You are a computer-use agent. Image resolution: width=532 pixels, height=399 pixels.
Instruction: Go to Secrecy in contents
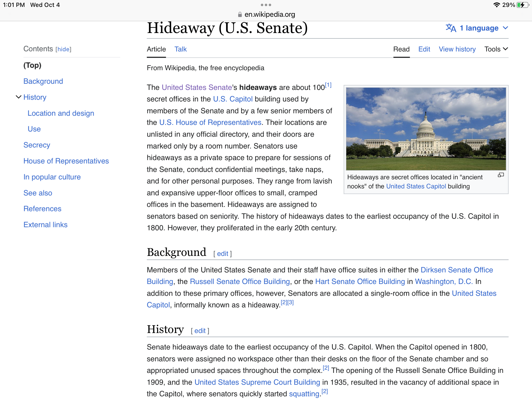(x=37, y=145)
